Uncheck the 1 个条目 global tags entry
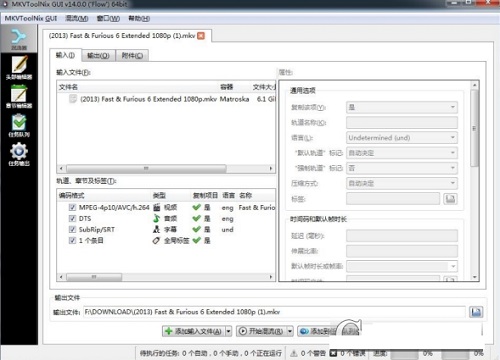 coord(72,240)
